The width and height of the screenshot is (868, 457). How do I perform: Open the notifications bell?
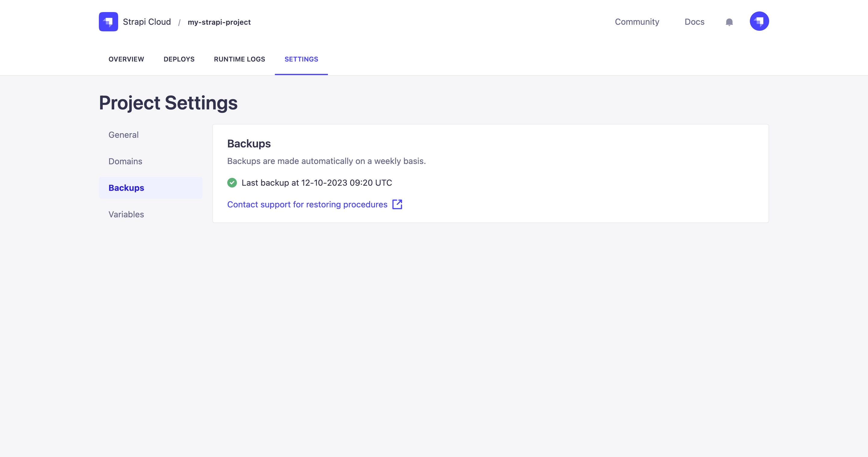(x=729, y=22)
